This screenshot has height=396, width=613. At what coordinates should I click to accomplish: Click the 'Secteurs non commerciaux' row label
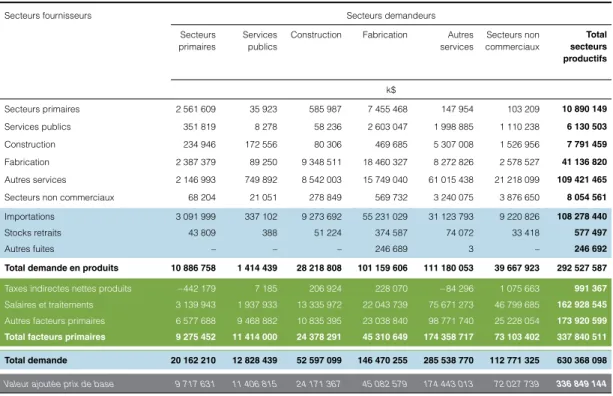[59, 197]
